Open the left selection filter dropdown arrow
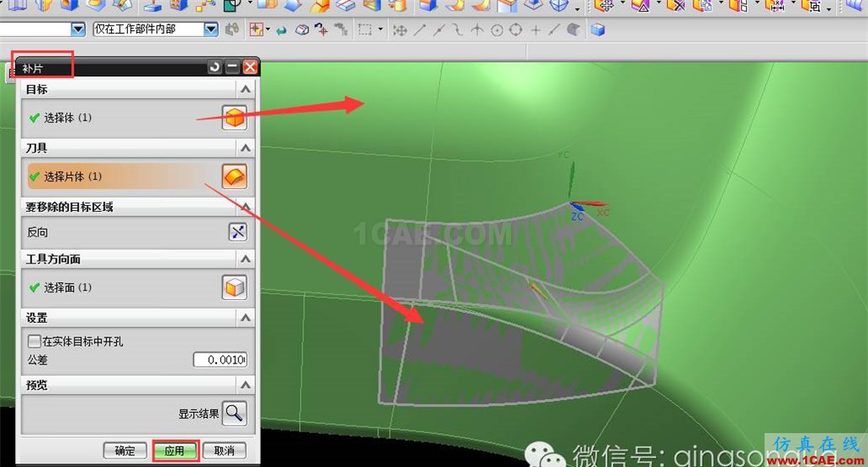Viewport: 868px width, 467px height. click(78, 30)
